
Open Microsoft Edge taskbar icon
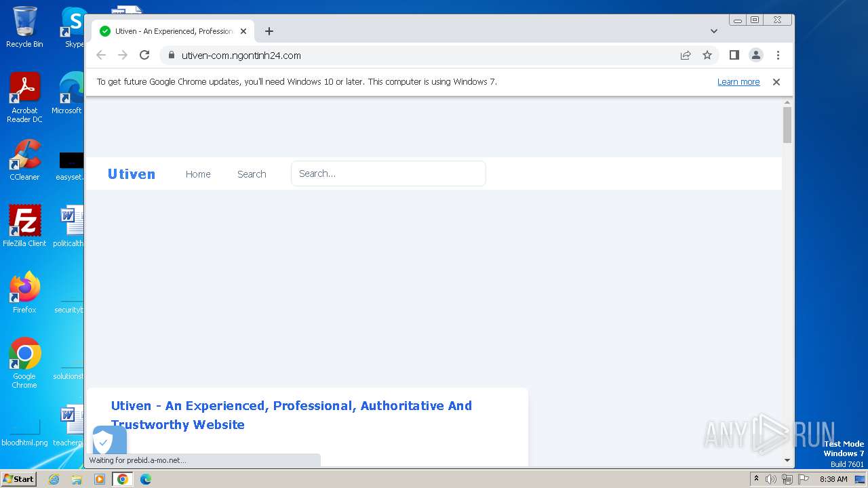[x=146, y=479]
